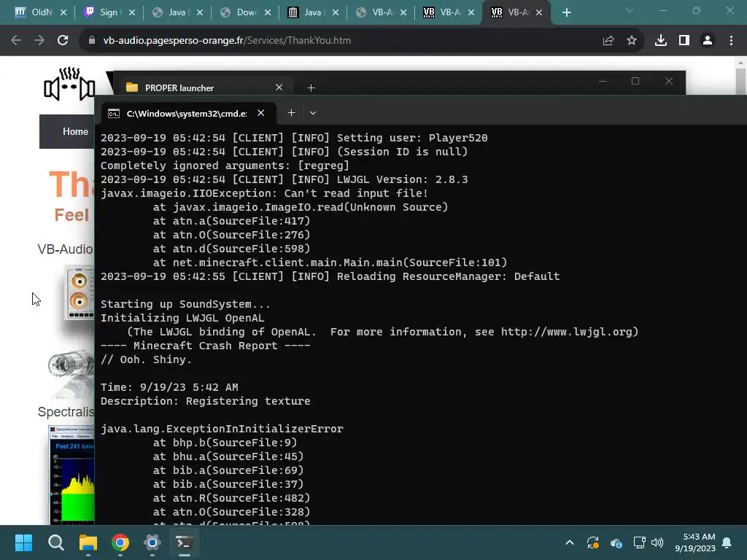Close the OldN browser tab
Image resolution: width=747 pixels, height=560 pixels.
(x=63, y=13)
